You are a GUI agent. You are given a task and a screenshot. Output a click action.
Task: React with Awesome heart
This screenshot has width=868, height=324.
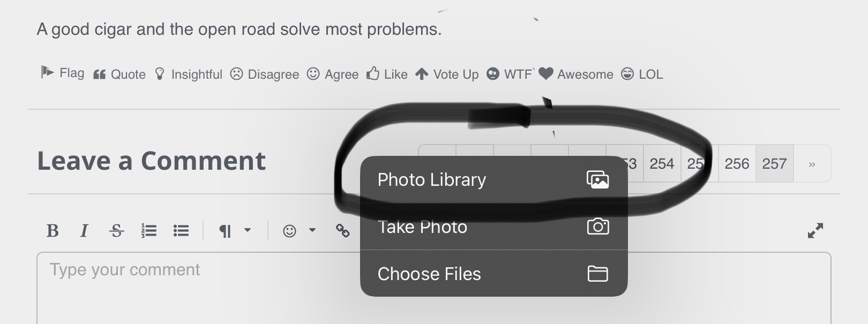576,74
